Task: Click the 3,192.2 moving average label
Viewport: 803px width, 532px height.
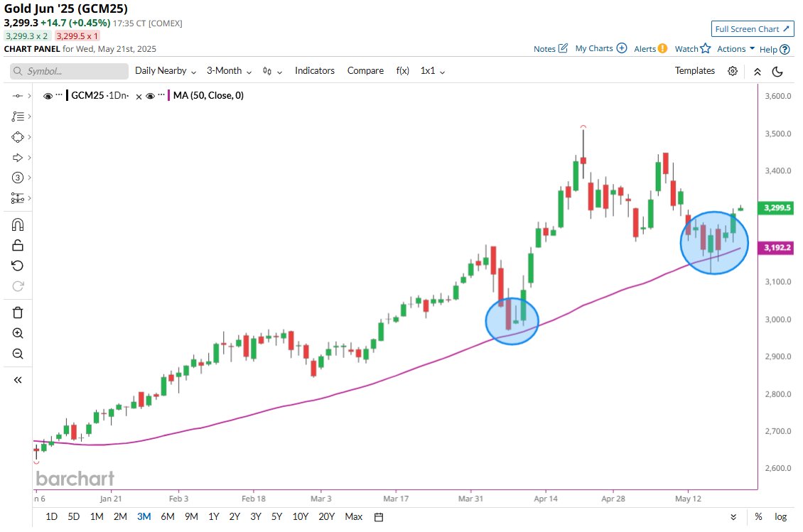Action: [777, 248]
